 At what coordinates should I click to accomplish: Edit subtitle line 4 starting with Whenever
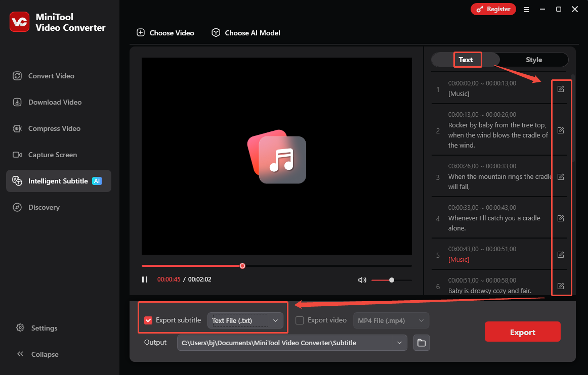(561, 218)
